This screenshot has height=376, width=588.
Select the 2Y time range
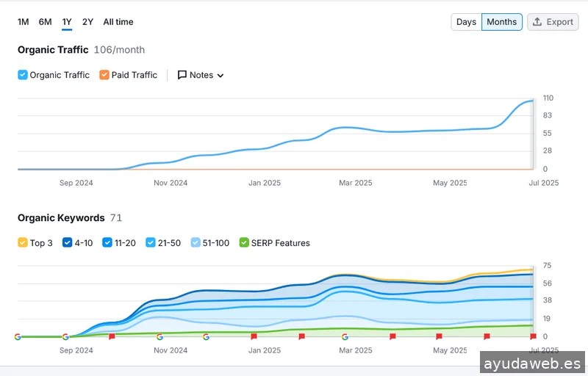(87, 22)
